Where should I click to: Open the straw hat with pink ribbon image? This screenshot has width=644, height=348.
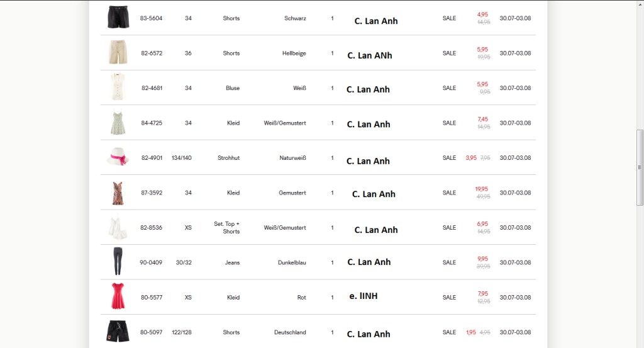point(118,157)
